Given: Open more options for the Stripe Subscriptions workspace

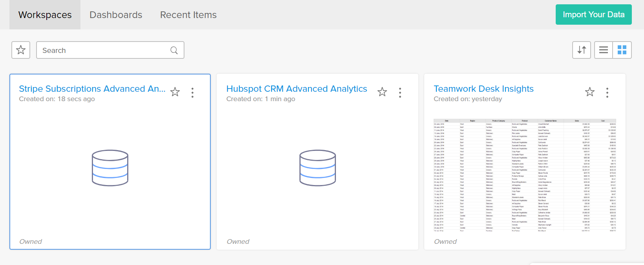Looking at the screenshot, I should (x=192, y=93).
